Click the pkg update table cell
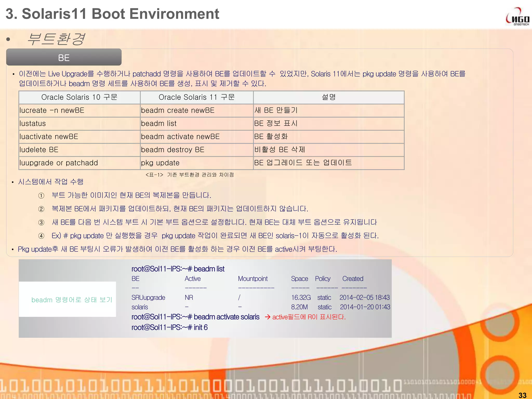The width and height of the screenshot is (532, 399). (197, 163)
